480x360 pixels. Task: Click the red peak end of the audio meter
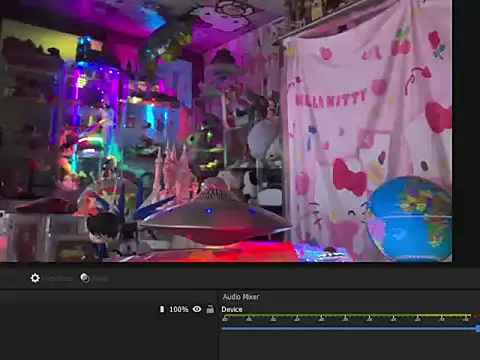click(x=477, y=315)
